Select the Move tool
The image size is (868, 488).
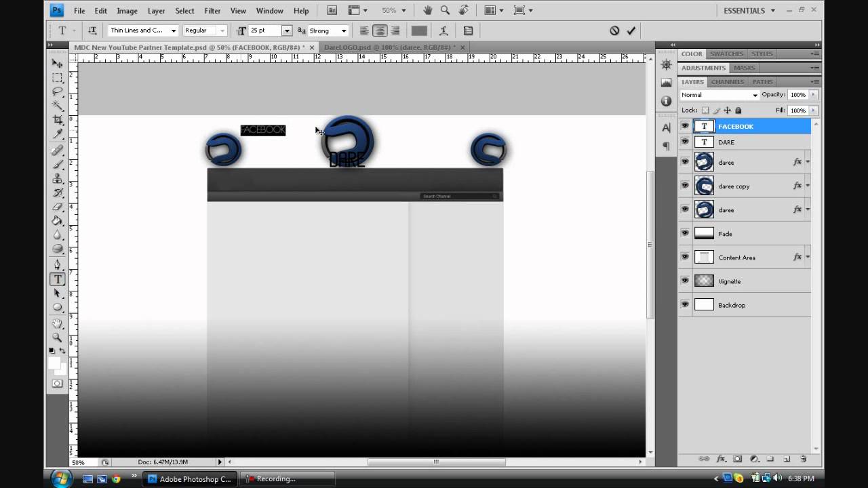click(58, 63)
